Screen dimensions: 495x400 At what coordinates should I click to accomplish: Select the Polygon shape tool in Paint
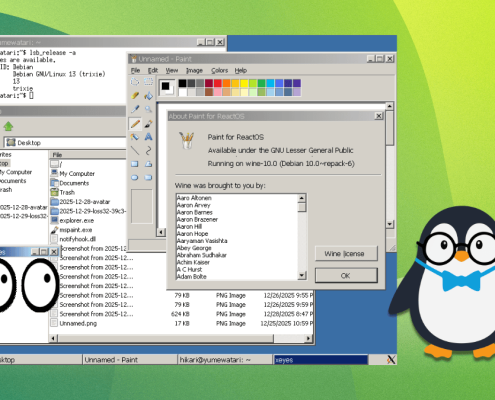click(x=148, y=164)
